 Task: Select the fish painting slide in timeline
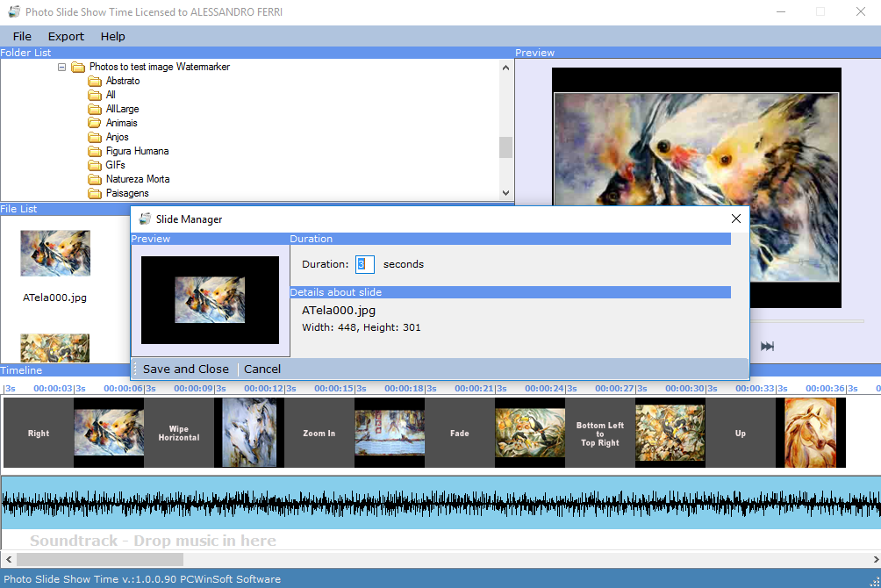point(109,433)
